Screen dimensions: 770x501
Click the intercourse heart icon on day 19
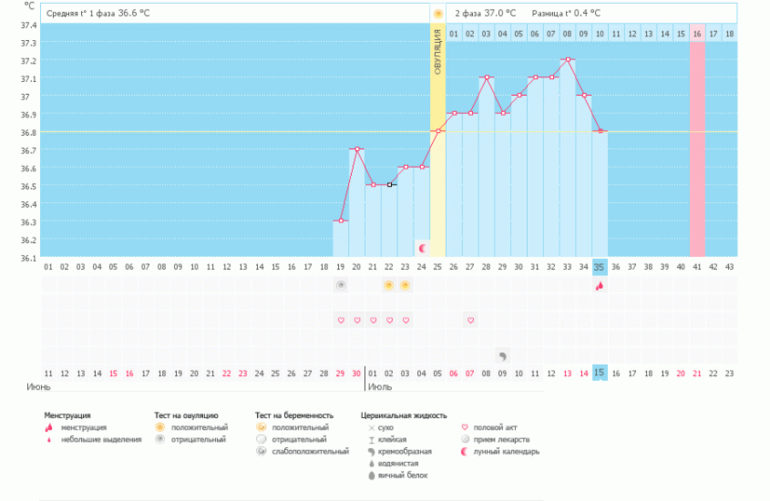[x=341, y=320]
